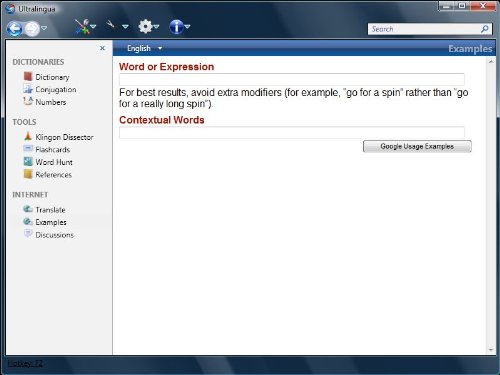500x375 pixels.
Task: Close the sidebar with the X
Action: pyautogui.click(x=102, y=48)
